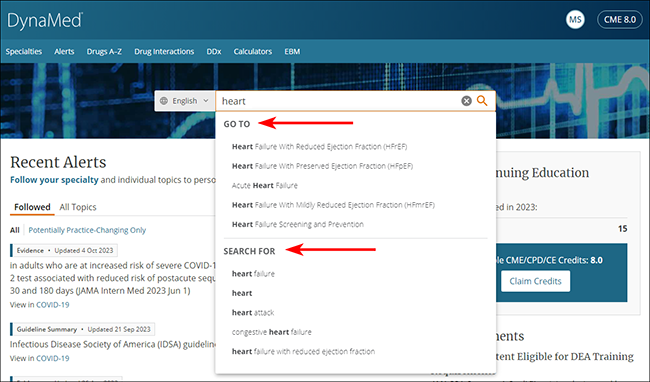The image size is (650, 382).
Task: Open Calculators from the nav bar
Action: click(253, 51)
